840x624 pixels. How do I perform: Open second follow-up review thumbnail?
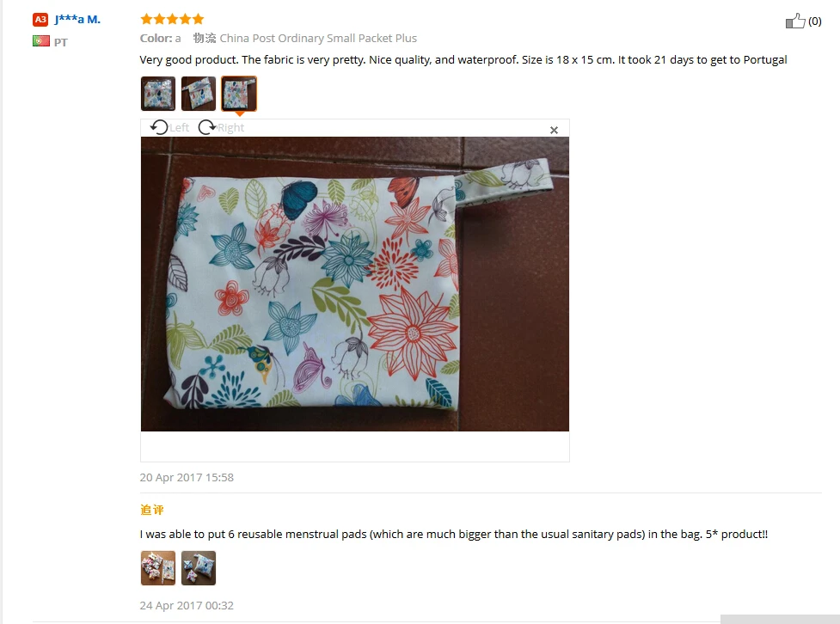(x=199, y=568)
